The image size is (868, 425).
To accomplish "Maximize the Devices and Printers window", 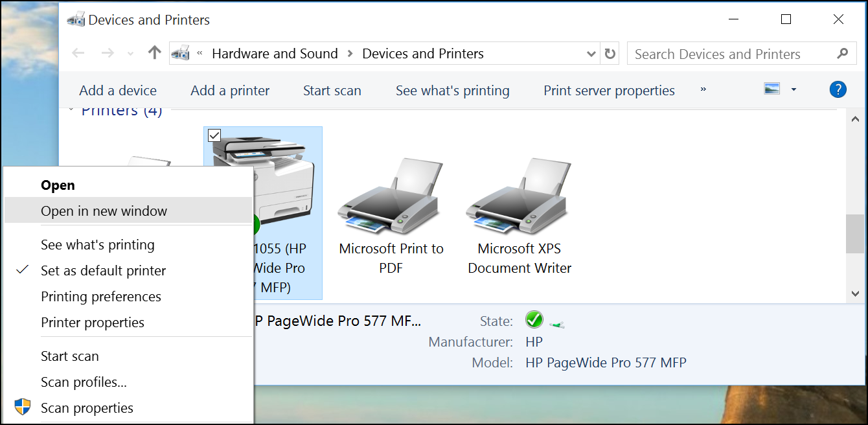I will click(786, 19).
